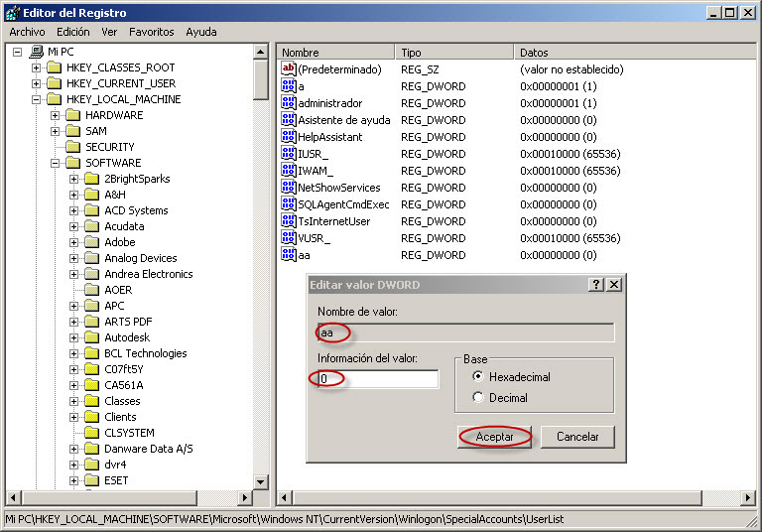
Task: Expand the Autodesk key node
Action: pos(73,337)
